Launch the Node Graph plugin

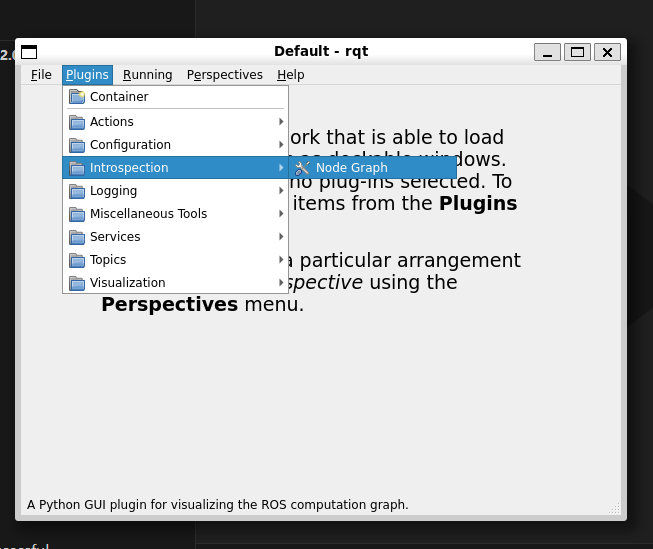(373, 167)
